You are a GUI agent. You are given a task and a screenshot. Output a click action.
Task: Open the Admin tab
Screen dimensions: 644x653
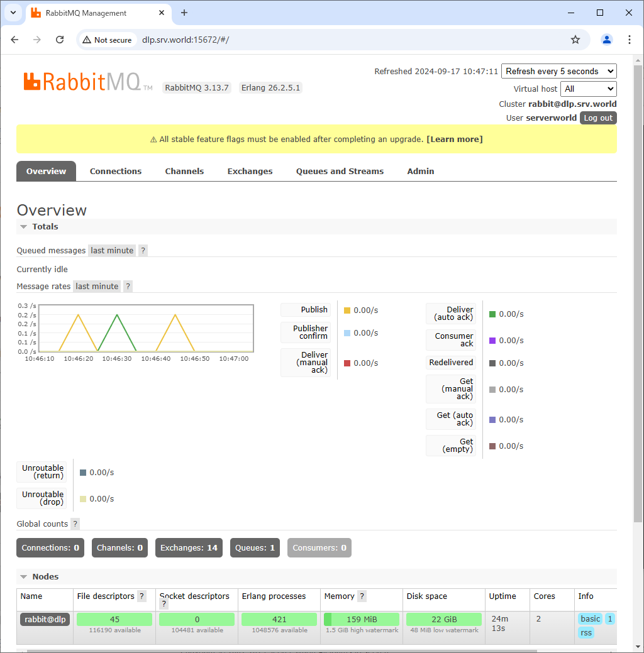click(x=421, y=171)
